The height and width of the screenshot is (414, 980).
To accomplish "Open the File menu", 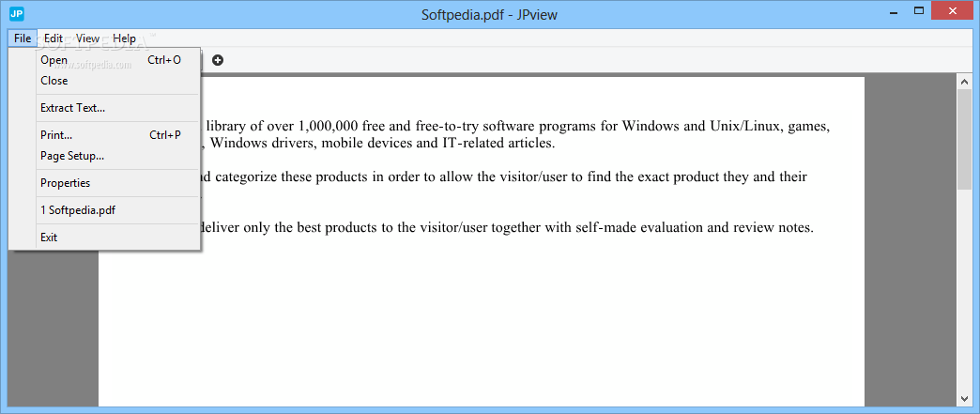I will coord(23,38).
